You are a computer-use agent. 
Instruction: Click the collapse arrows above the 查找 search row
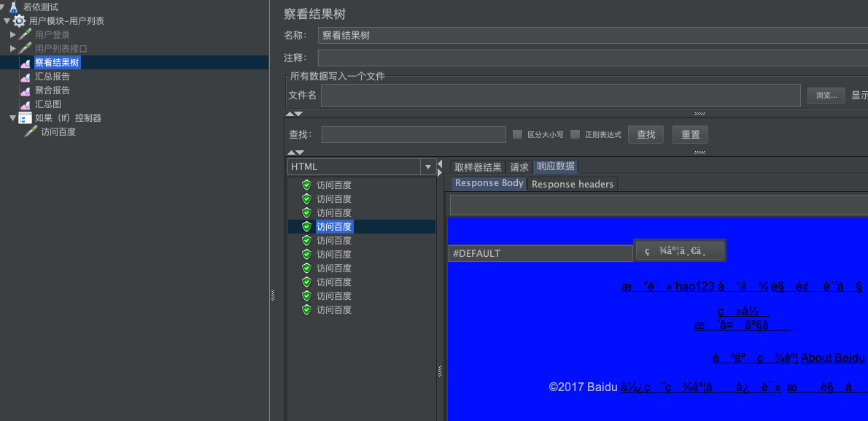coord(295,114)
